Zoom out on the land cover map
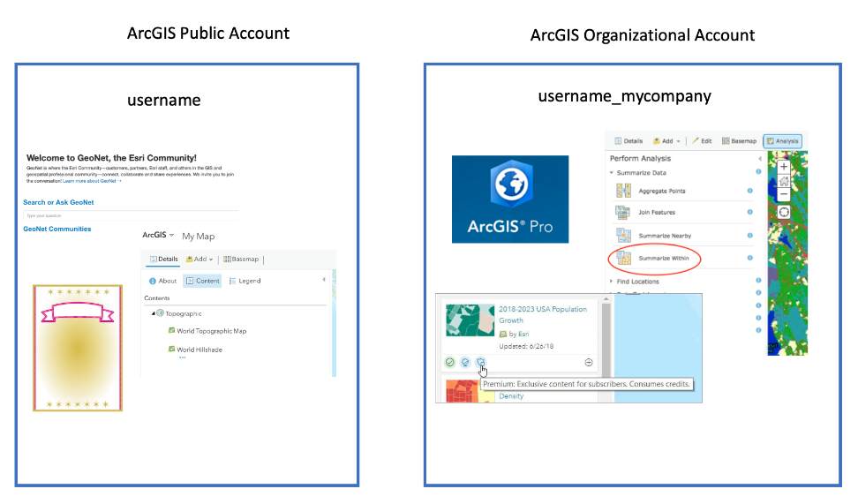 click(784, 194)
